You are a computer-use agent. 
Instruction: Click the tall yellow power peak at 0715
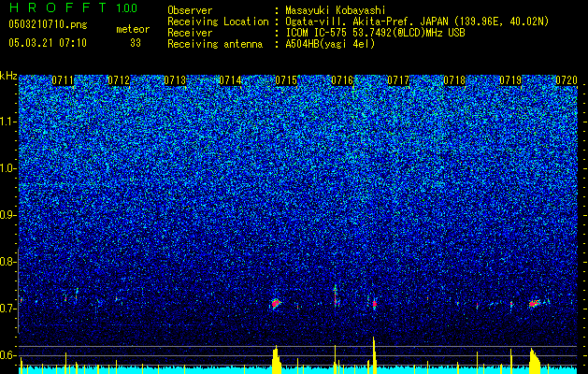pyautogui.click(x=277, y=359)
